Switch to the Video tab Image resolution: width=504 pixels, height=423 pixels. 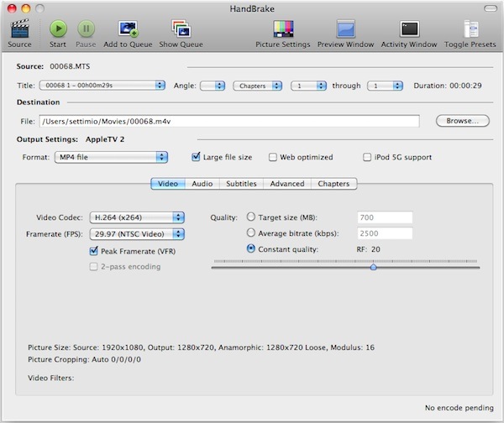(168, 184)
